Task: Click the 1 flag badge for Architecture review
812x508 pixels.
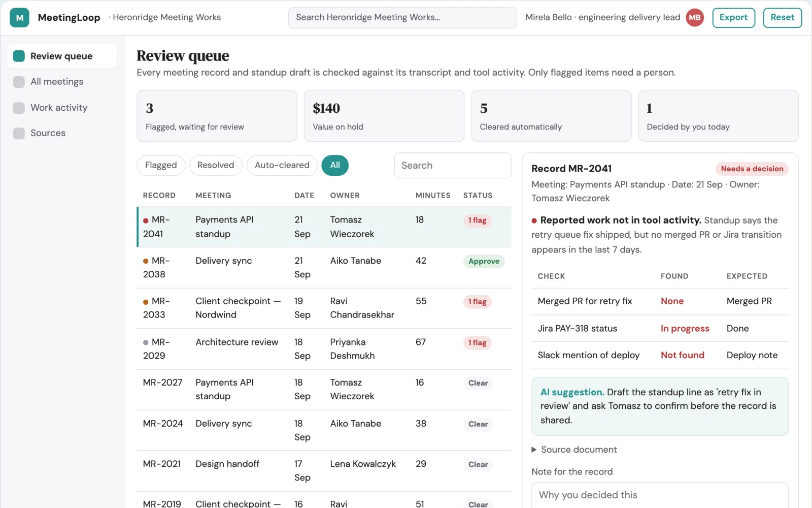Action: (477, 343)
